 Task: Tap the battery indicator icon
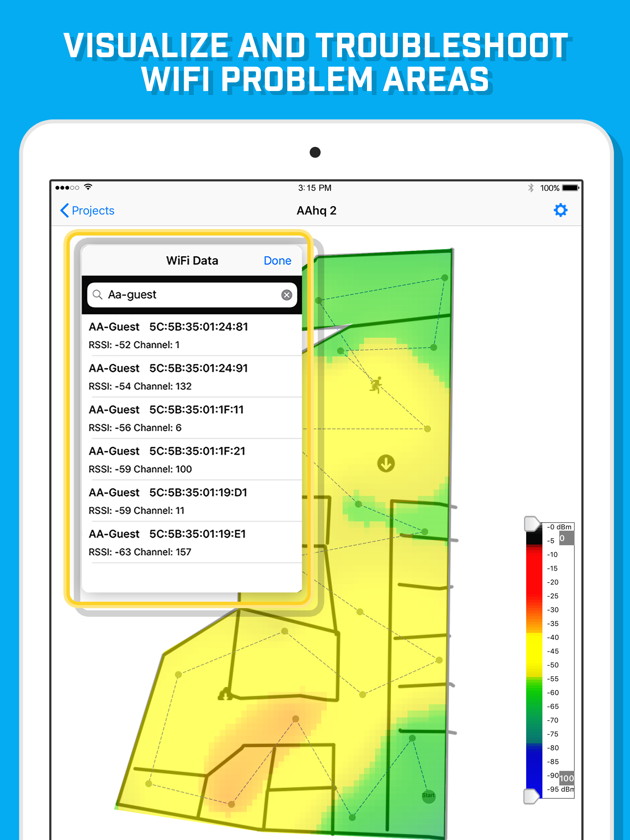pos(570,188)
